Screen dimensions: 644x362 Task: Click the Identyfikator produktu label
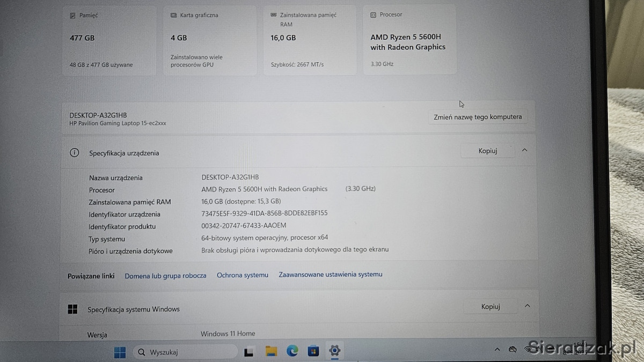coord(122,227)
